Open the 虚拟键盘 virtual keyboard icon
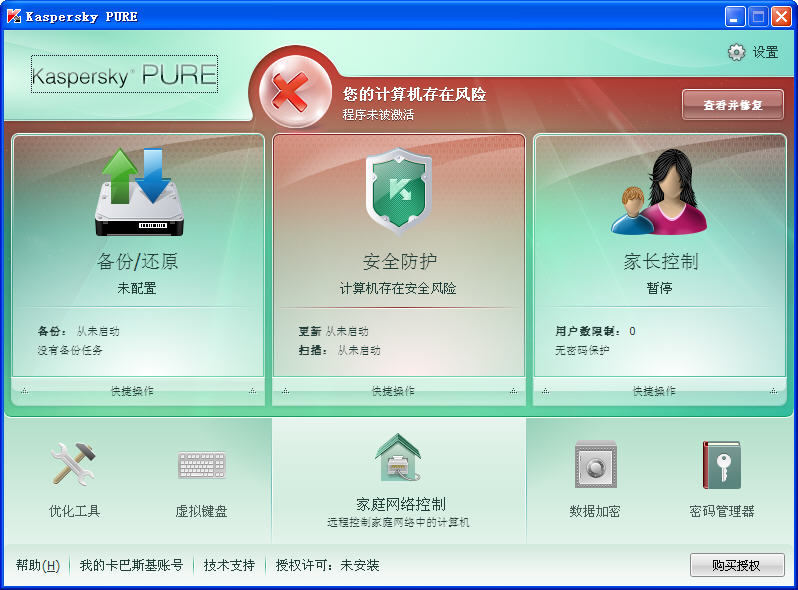The image size is (798, 590). [x=202, y=465]
